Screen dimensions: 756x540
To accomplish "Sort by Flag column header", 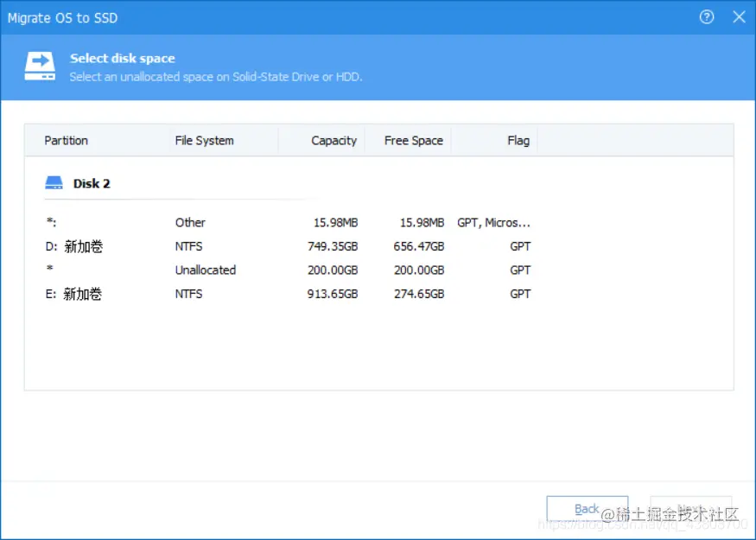I will [518, 140].
